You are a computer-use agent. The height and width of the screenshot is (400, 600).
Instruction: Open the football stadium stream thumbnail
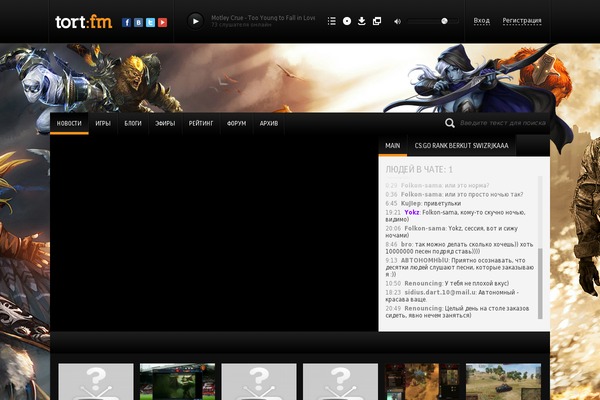pyautogui.click(x=178, y=382)
